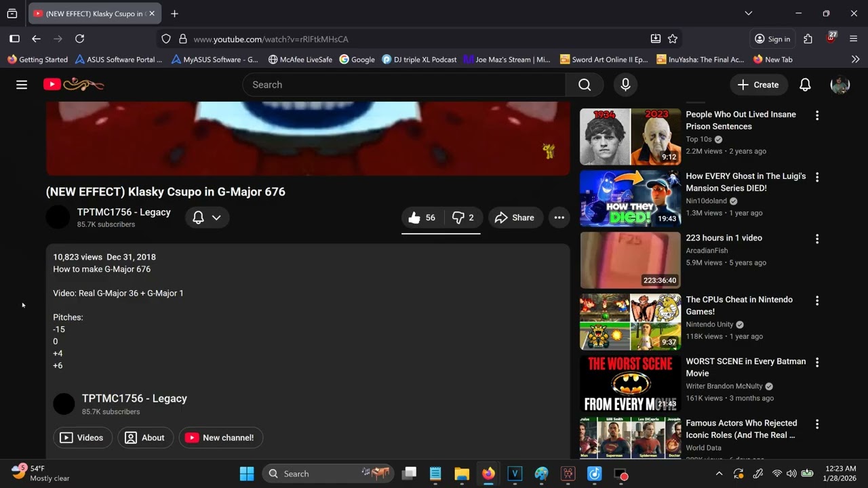Open the YouTube hamburger guide menu
The width and height of the screenshot is (868, 488).
pos(22,85)
